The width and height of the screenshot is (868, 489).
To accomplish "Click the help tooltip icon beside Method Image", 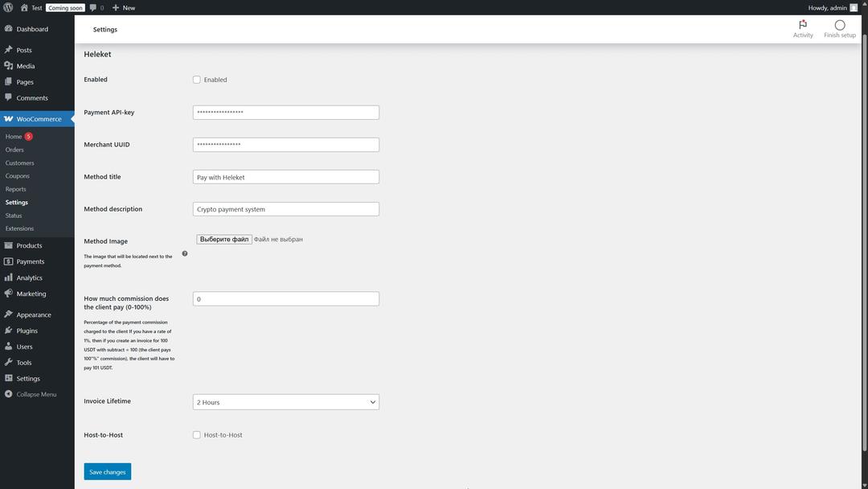I will (x=185, y=253).
